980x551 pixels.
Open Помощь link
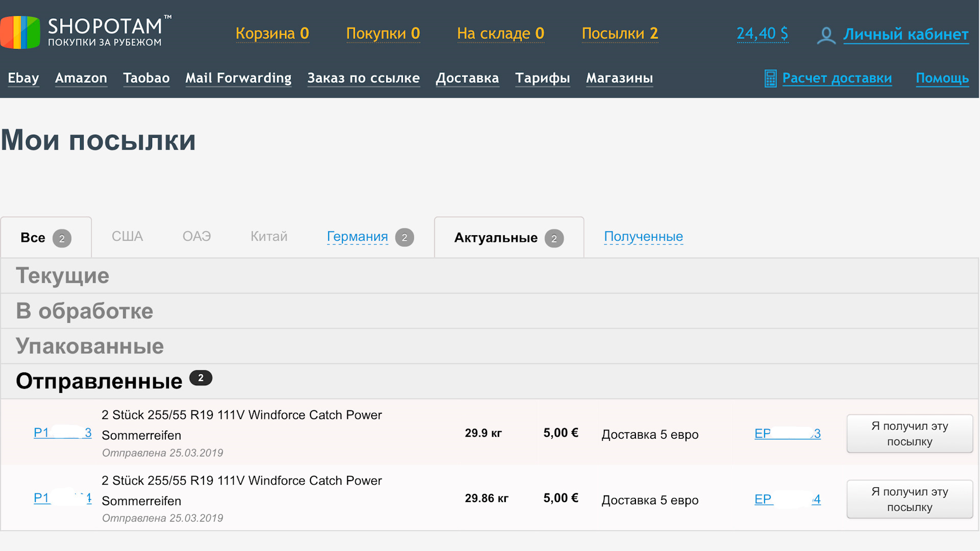pyautogui.click(x=942, y=78)
